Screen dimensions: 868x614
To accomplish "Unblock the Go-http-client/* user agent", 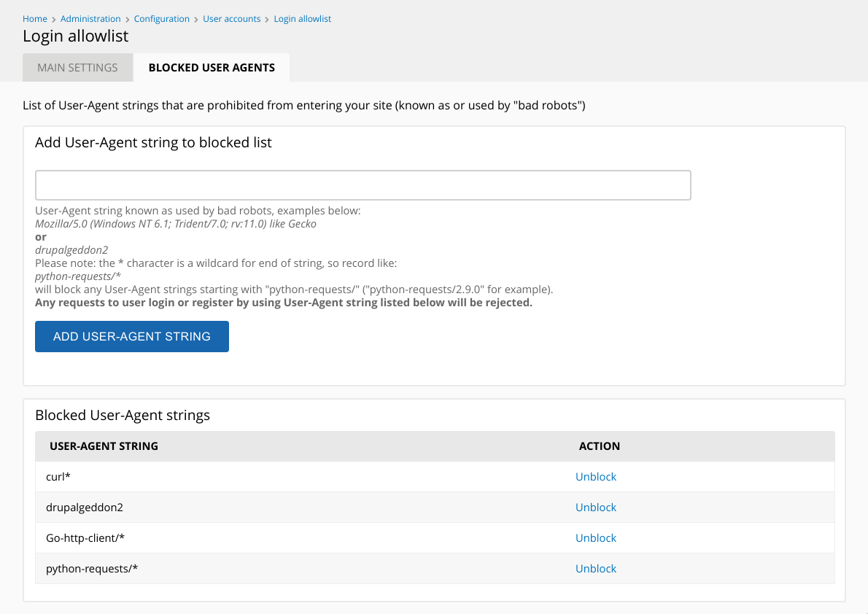I will (x=596, y=537).
